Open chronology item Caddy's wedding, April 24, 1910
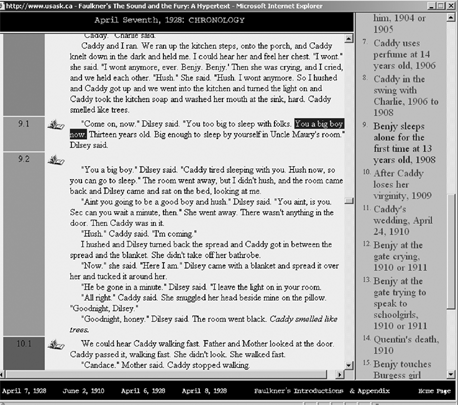The height and width of the screenshot is (405, 458). (403, 220)
